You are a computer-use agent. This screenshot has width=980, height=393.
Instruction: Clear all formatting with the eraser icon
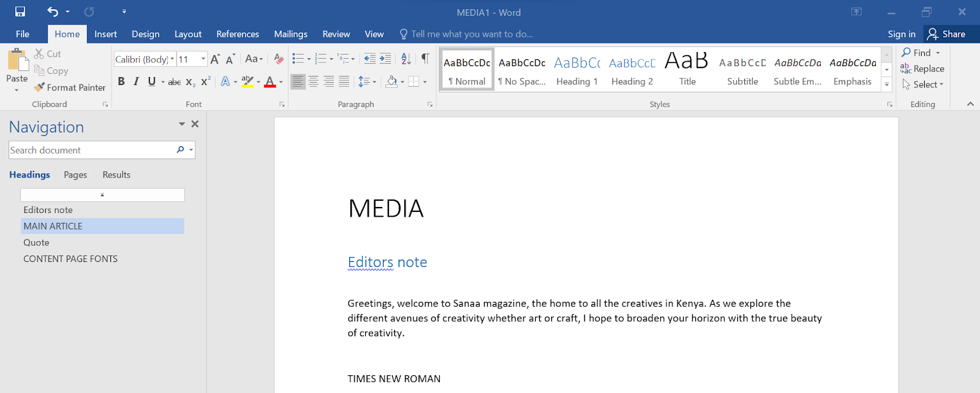tap(279, 59)
